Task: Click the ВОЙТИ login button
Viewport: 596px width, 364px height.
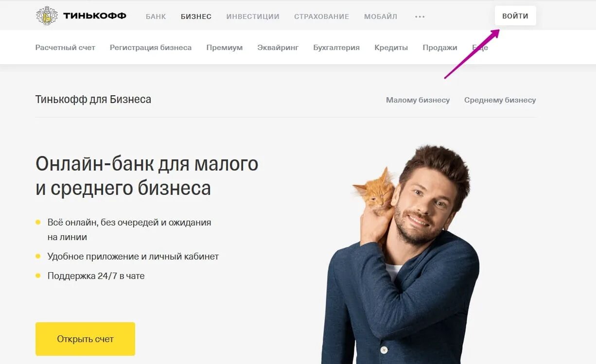Action: [515, 16]
